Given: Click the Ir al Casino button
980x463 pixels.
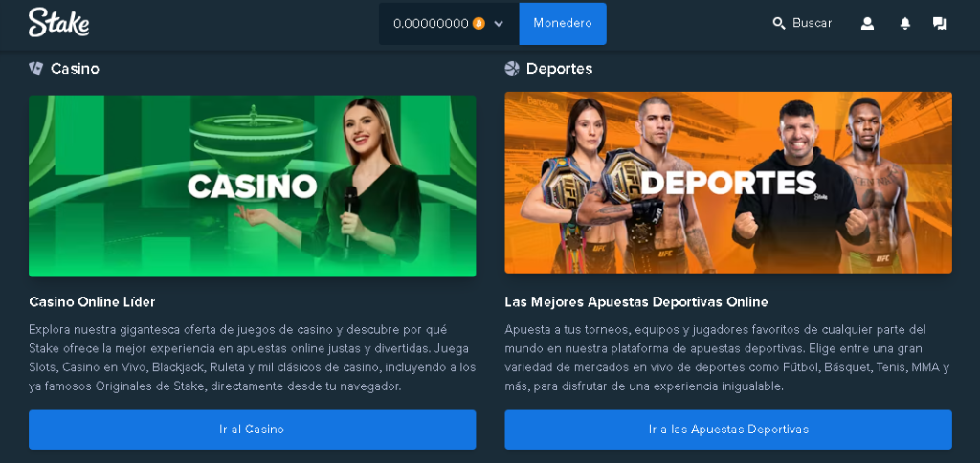Looking at the screenshot, I should [x=253, y=430].
